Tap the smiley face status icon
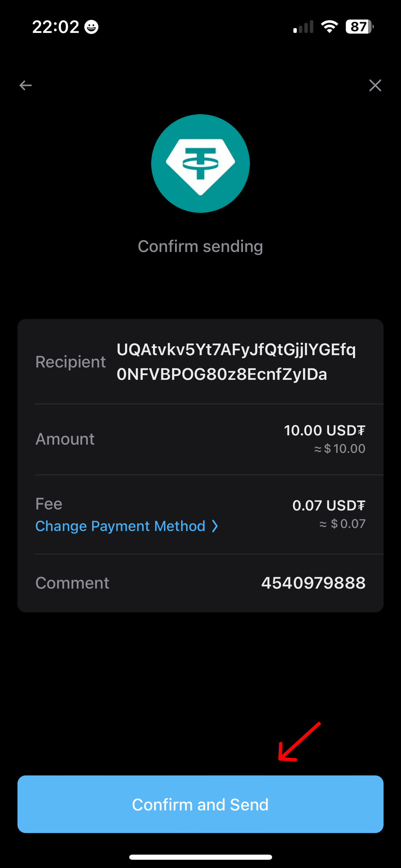Screen dimensions: 401x868 point(92,27)
